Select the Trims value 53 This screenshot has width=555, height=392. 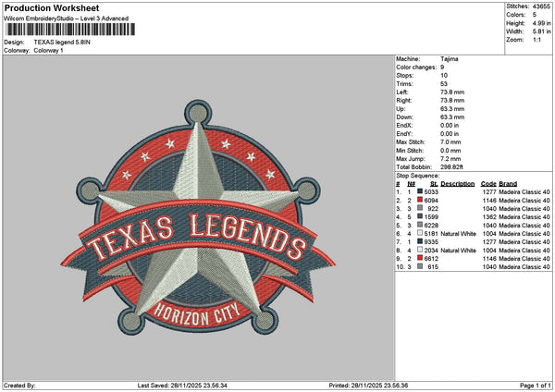point(444,84)
